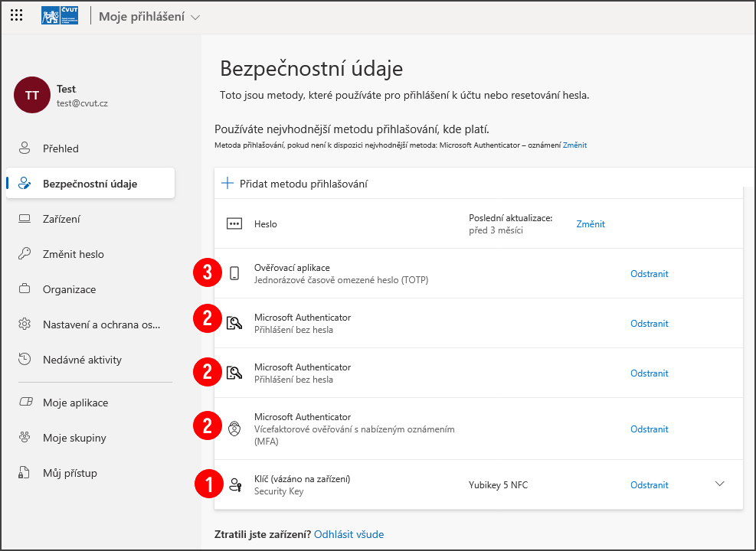
Task: Click the Nastavení a ochrana gear icon
Action: (25, 324)
